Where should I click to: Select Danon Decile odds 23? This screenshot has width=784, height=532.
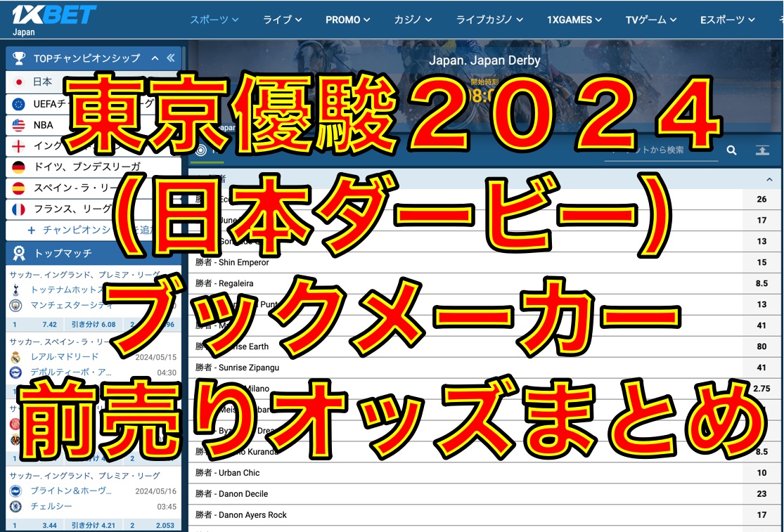click(x=761, y=493)
